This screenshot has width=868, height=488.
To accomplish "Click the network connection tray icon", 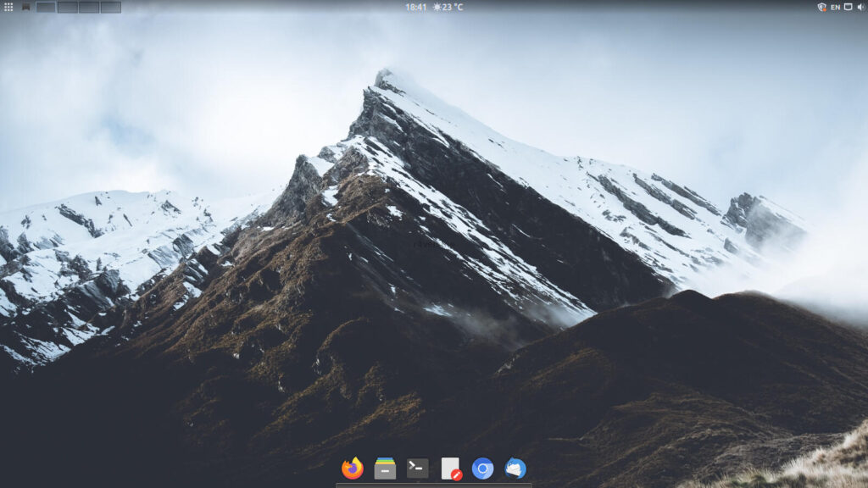I will pyautogui.click(x=848, y=7).
